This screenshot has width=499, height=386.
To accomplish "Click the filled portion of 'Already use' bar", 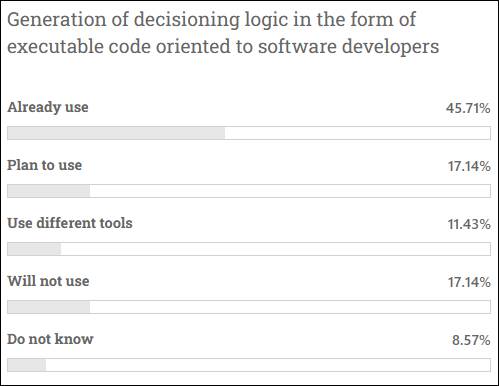I will point(116,133).
